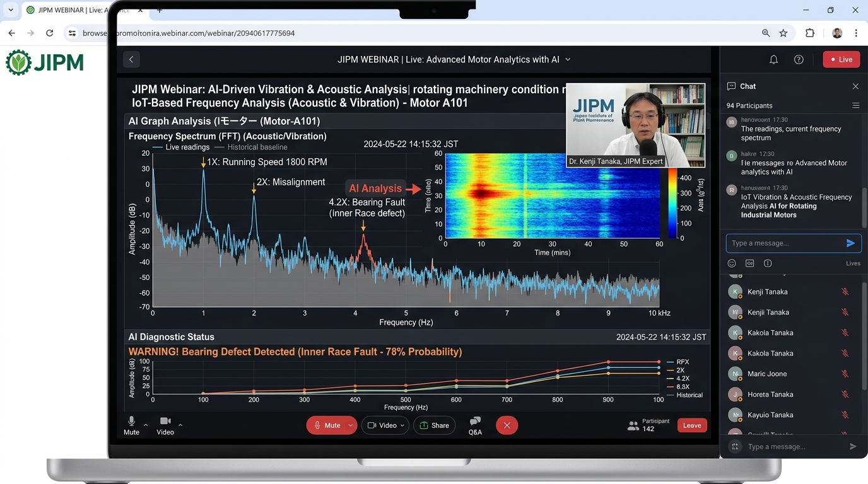This screenshot has height=484, width=868.
Task: Click the zoom magnifier in address bar
Action: point(766,33)
